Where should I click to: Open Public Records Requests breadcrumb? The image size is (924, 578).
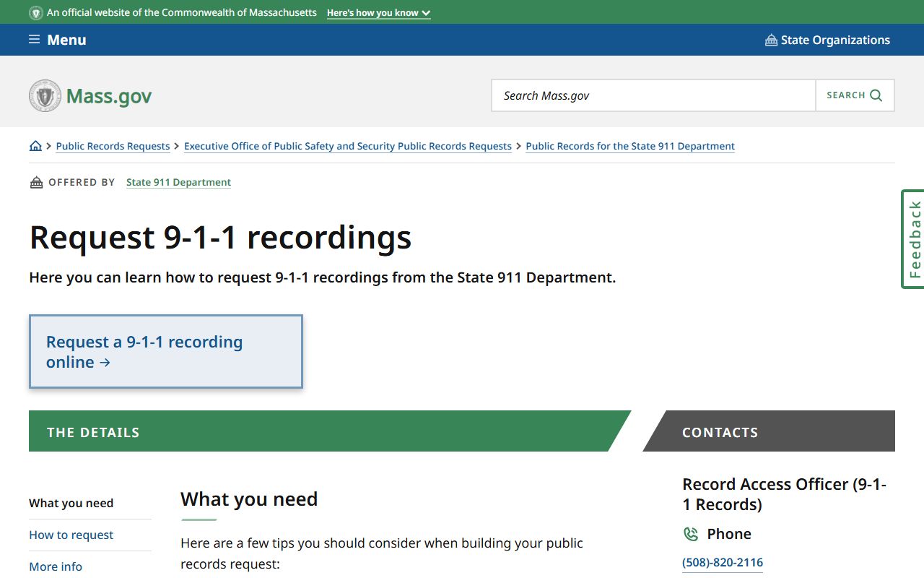[113, 146]
